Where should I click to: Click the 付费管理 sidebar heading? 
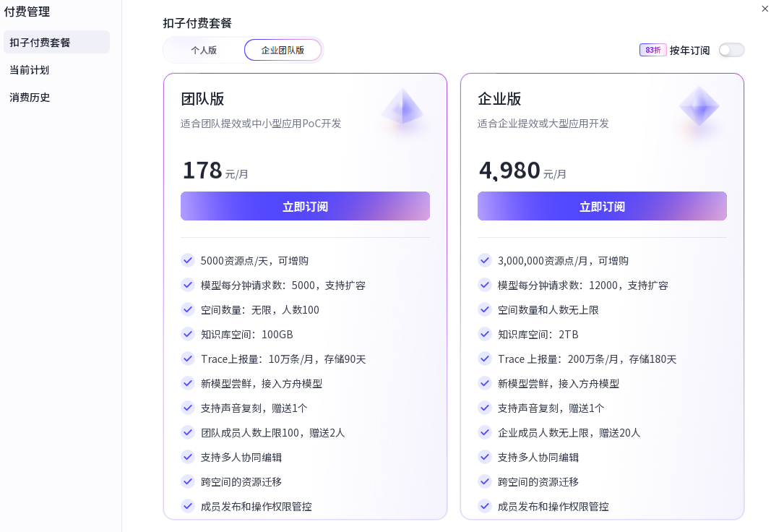[x=27, y=12]
